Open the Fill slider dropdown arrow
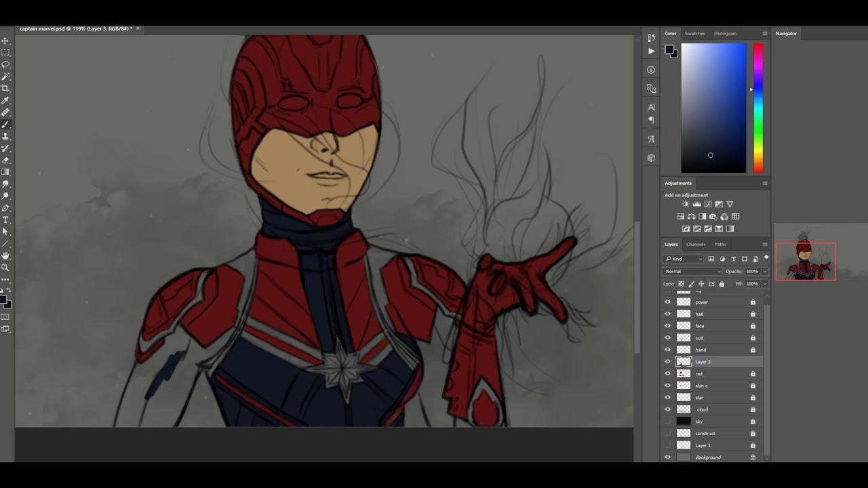868x488 pixels. [765, 283]
